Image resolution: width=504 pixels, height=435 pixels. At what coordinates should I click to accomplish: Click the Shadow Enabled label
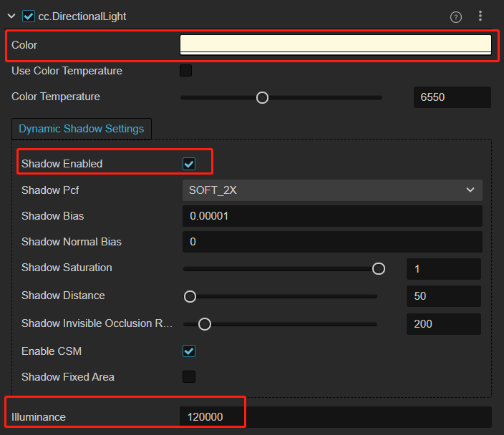tap(62, 164)
